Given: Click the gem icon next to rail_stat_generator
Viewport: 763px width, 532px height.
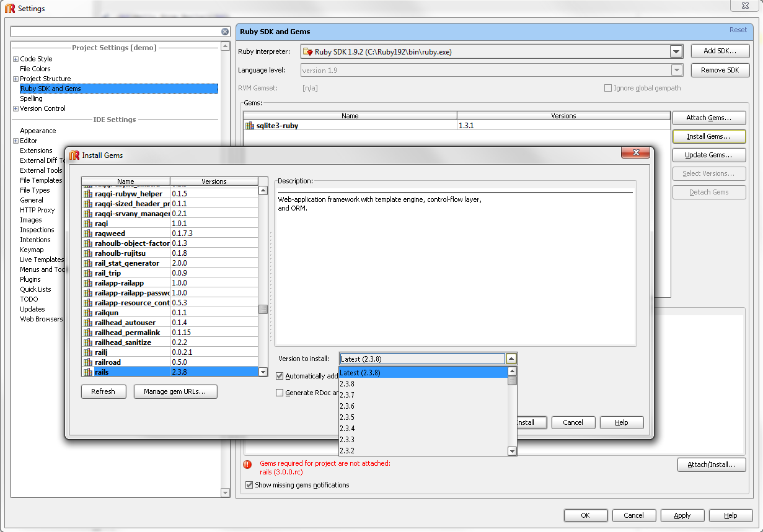Looking at the screenshot, I should [x=88, y=263].
